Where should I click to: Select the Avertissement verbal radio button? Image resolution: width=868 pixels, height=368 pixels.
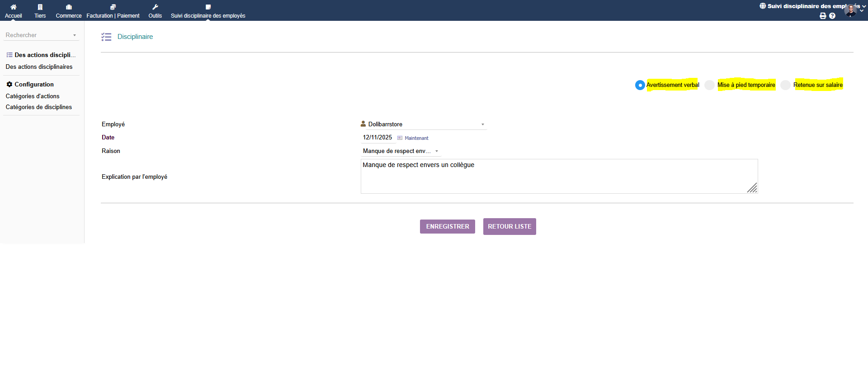[640, 85]
